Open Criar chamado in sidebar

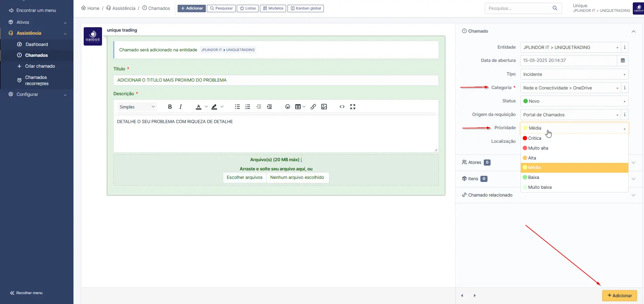coord(40,66)
